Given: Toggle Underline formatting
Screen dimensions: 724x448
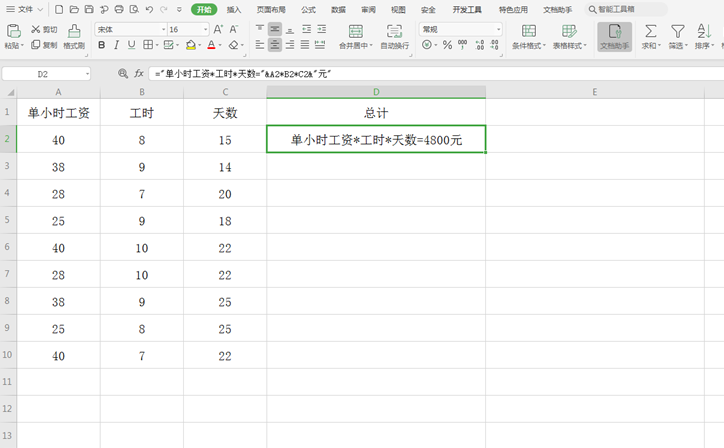Looking at the screenshot, I should (132, 45).
